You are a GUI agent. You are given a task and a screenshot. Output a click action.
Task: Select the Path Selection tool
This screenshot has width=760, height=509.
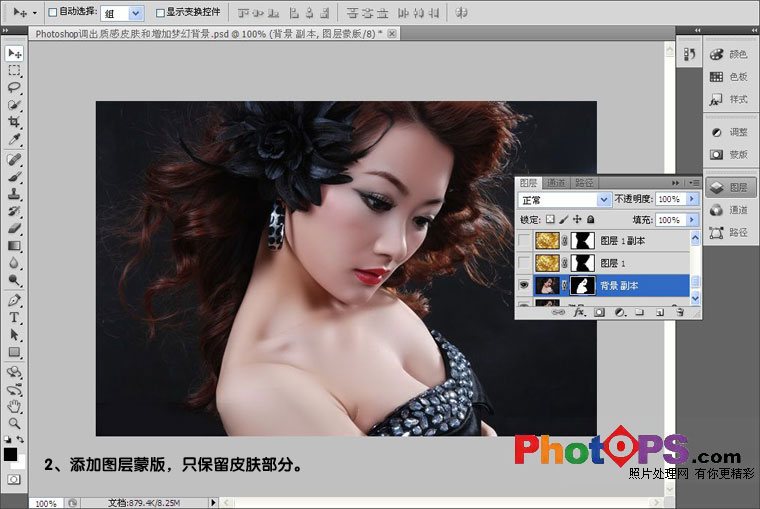[x=15, y=334]
